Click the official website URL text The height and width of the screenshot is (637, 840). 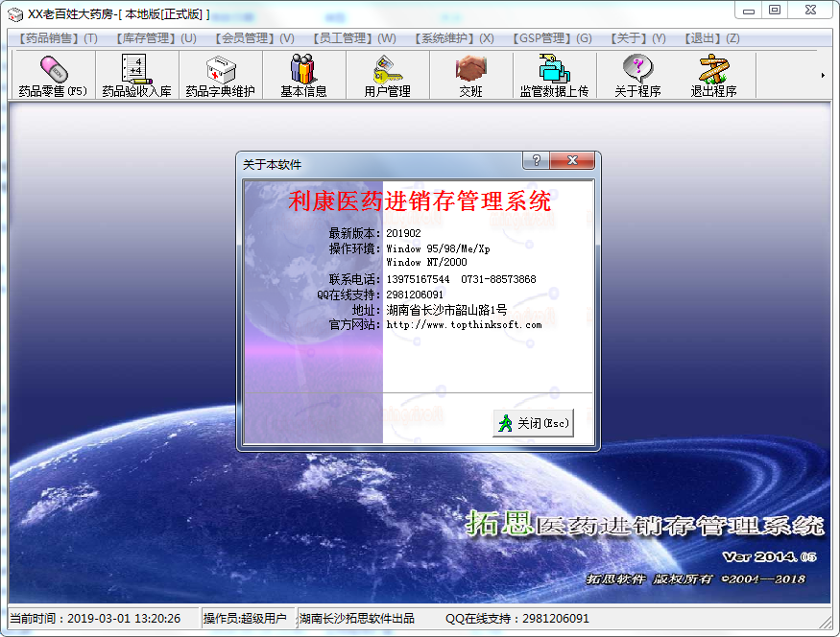[x=464, y=324]
